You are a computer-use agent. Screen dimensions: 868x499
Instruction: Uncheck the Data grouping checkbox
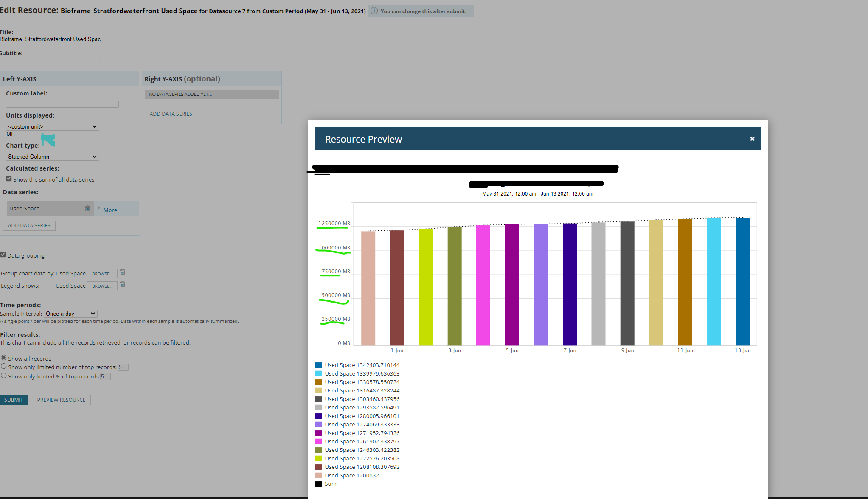tap(3, 255)
